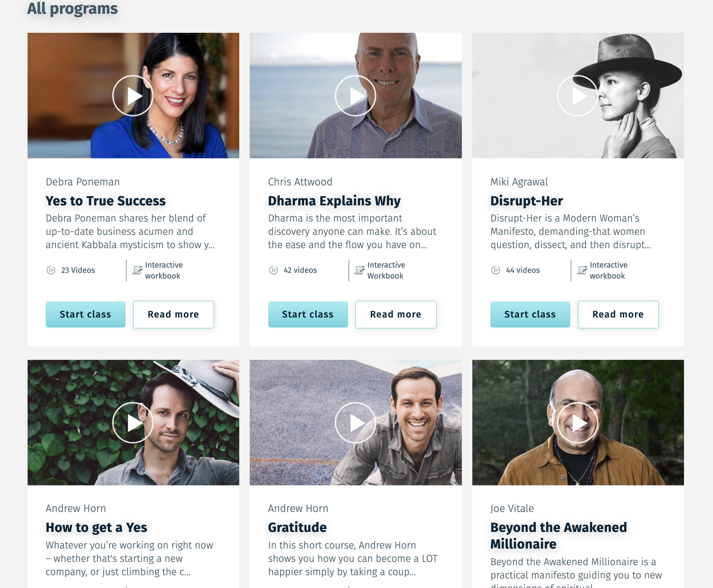
Task: Start class for Yes to True Success
Action: (x=85, y=314)
